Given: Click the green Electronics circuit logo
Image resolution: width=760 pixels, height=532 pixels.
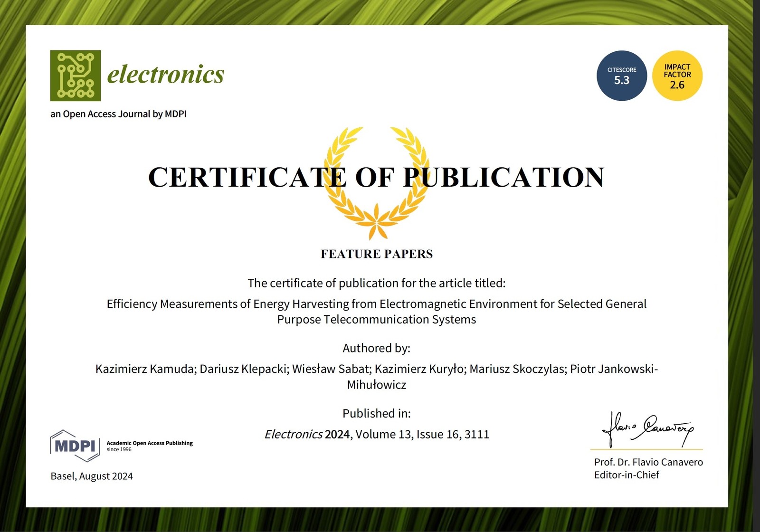Looking at the screenshot, I should click(x=76, y=76).
